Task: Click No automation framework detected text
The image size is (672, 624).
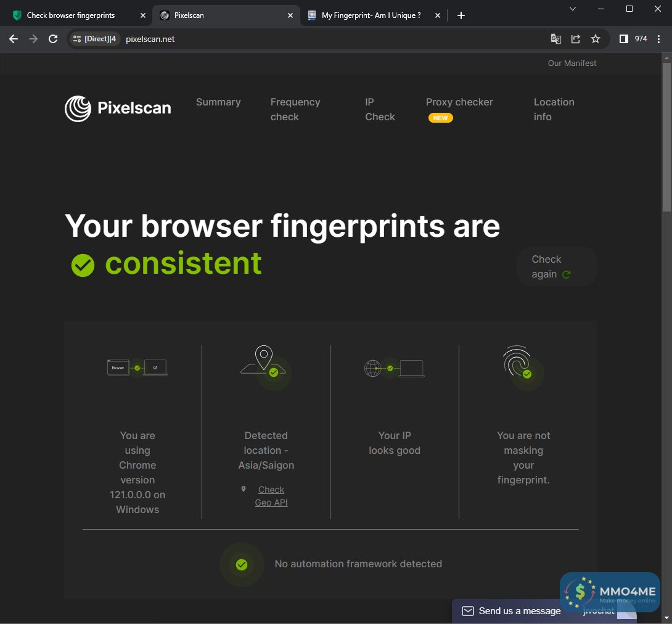Action: pos(358,564)
